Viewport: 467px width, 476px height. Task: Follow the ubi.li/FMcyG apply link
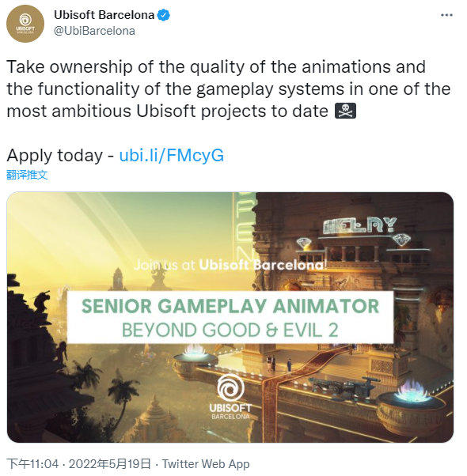point(171,156)
